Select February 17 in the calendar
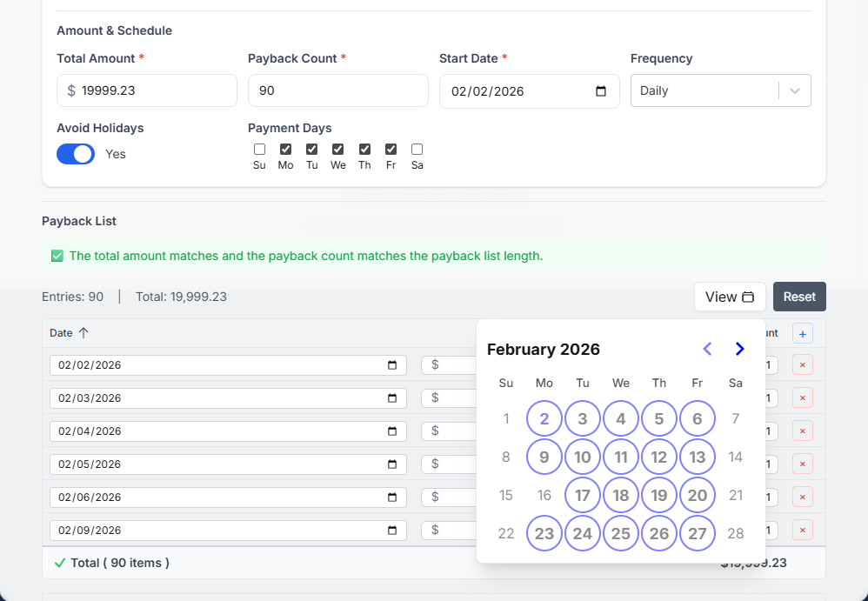Image resolution: width=868 pixels, height=601 pixels. pyautogui.click(x=583, y=496)
